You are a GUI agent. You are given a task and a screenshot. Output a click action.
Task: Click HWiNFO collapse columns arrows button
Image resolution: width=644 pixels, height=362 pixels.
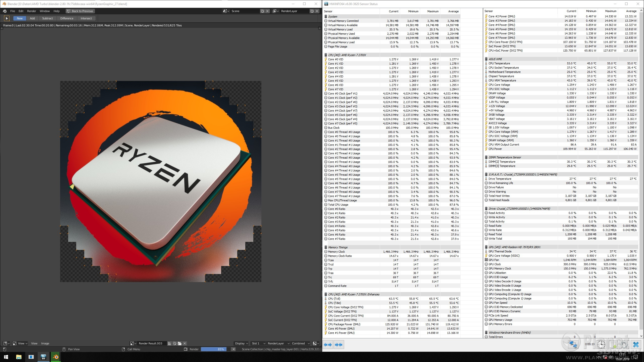339,345
